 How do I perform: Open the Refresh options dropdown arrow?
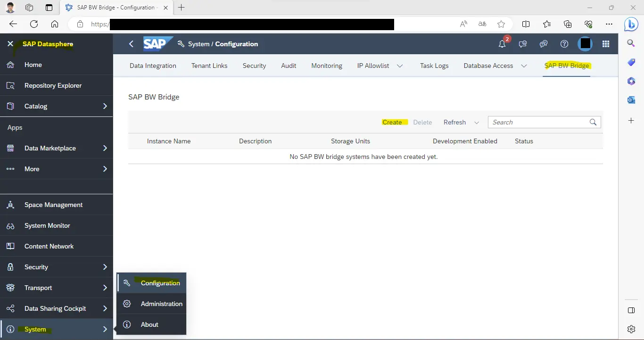click(x=477, y=123)
